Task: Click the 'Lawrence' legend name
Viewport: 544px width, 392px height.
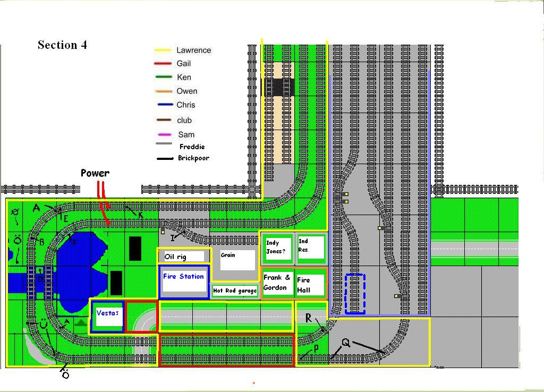Action: point(193,50)
